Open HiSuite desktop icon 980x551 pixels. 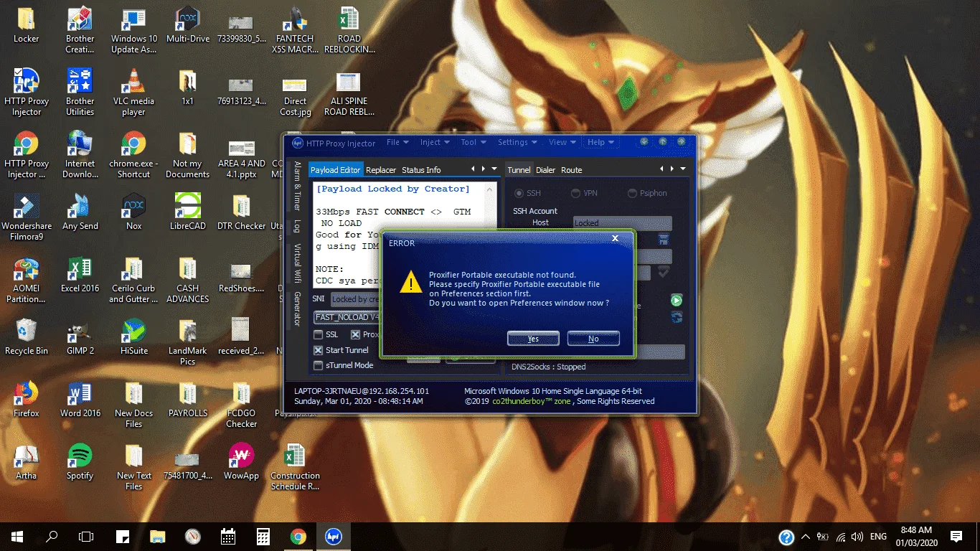[x=133, y=336]
